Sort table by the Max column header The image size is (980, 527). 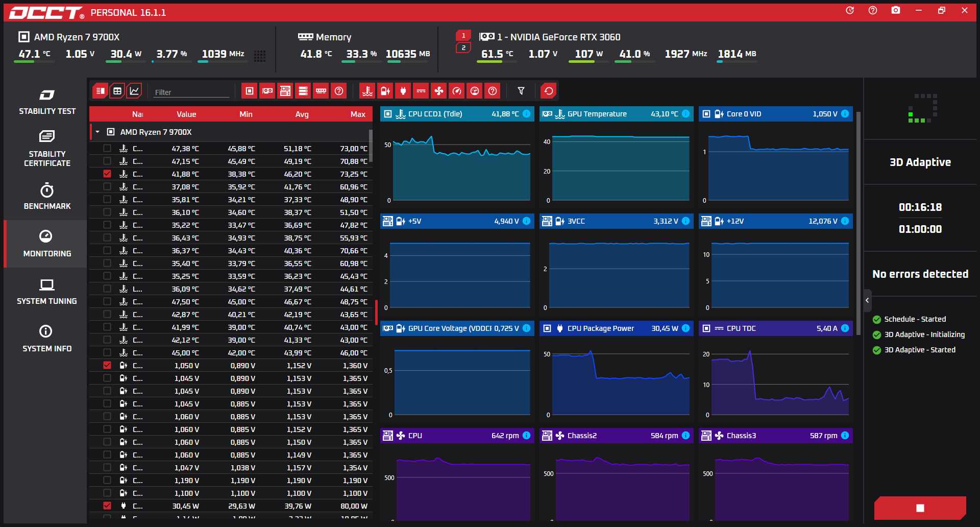[x=357, y=114]
